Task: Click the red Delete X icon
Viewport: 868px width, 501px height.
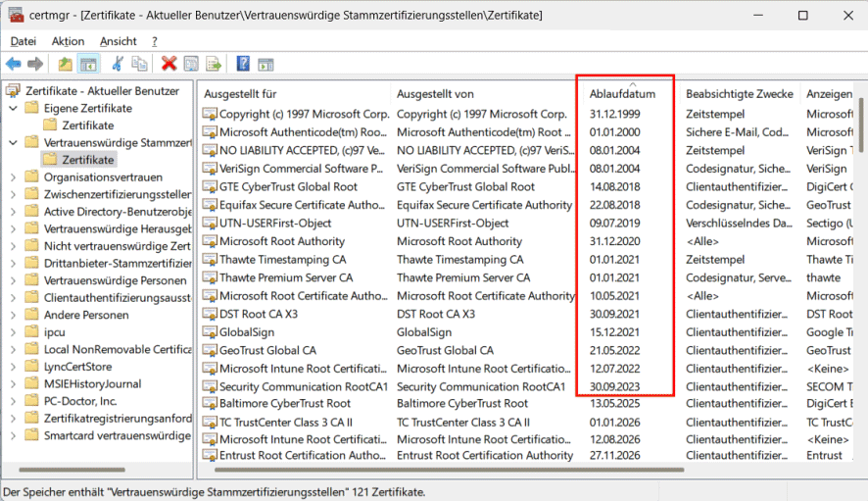Action: point(169,64)
